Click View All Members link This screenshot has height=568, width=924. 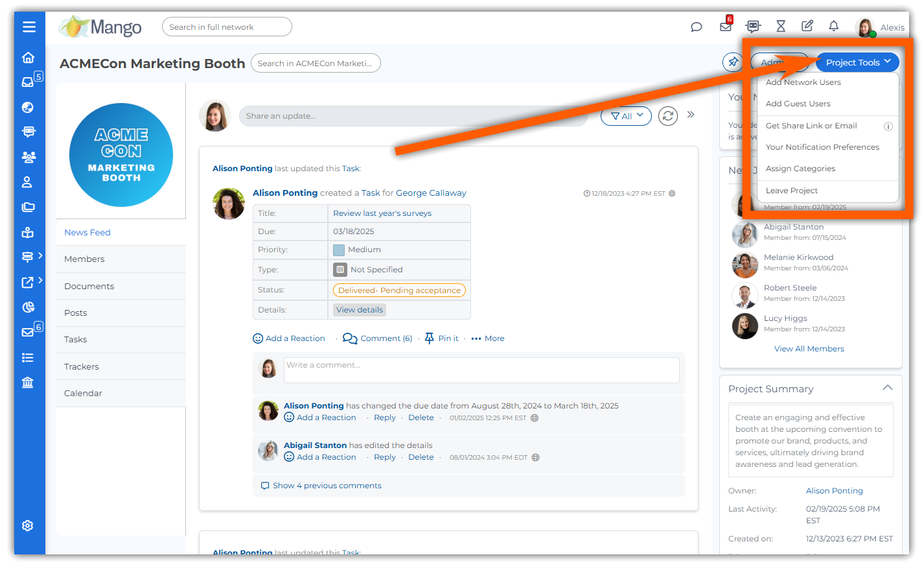pyautogui.click(x=809, y=349)
